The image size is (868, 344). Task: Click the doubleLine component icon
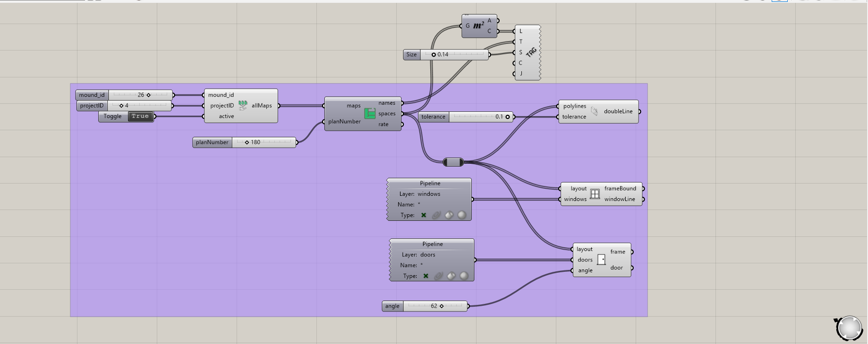pos(595,111)
